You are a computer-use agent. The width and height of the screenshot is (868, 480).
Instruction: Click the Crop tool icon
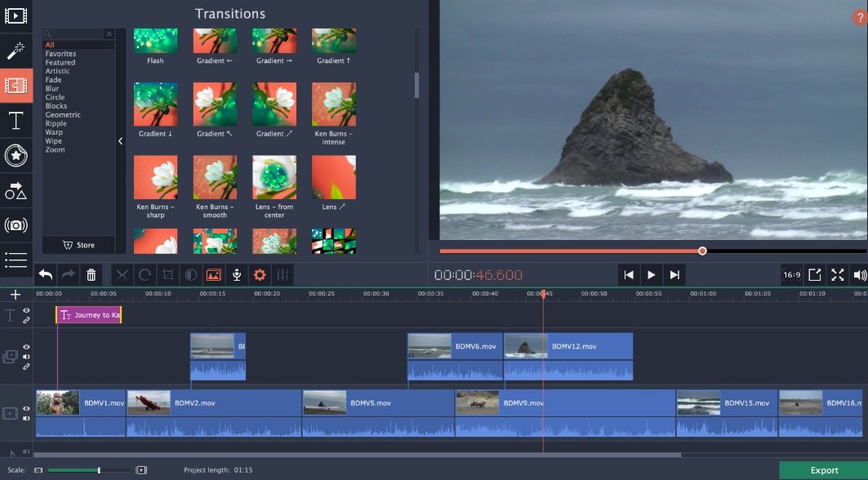click(x=168, y=275)
